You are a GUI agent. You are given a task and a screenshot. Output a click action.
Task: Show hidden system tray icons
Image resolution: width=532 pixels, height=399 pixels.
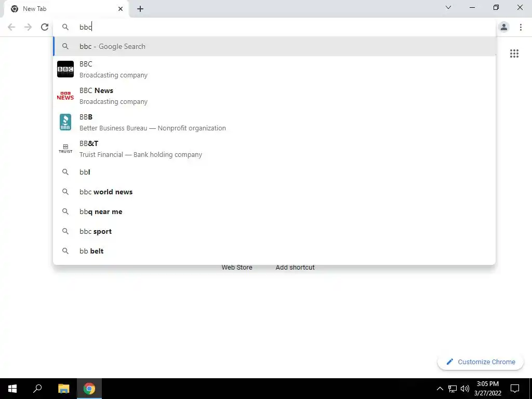click(440, 389)
